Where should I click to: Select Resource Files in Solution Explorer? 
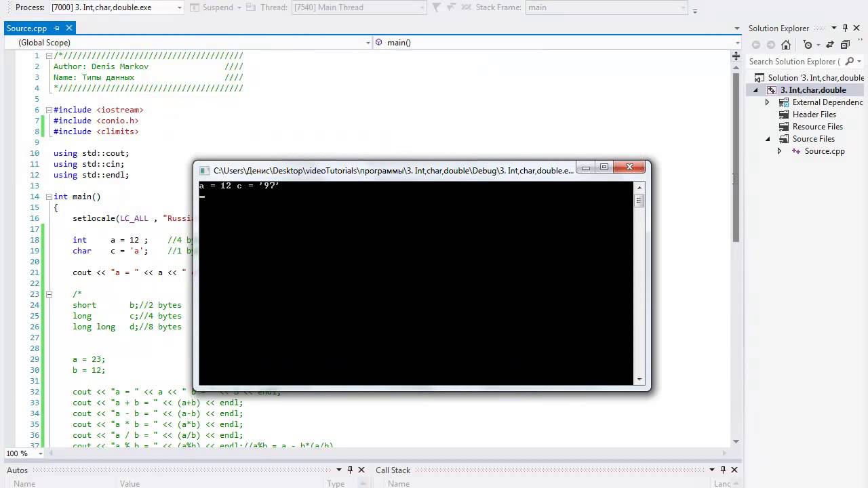(x=818, y=127)
